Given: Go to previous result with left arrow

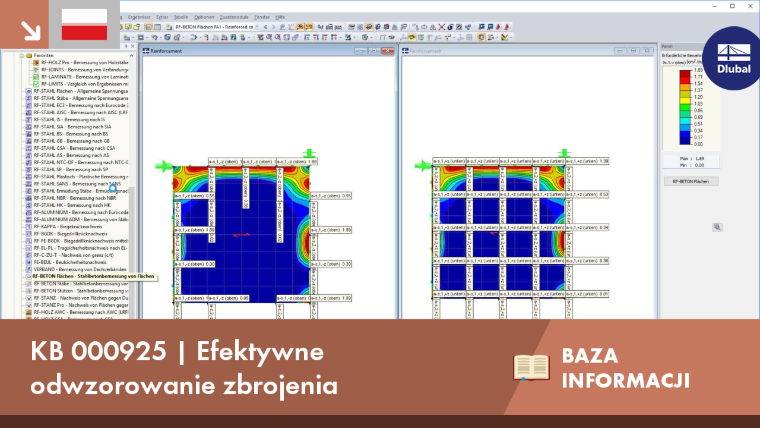Looking at the screenshot, I should coord(265,27).
